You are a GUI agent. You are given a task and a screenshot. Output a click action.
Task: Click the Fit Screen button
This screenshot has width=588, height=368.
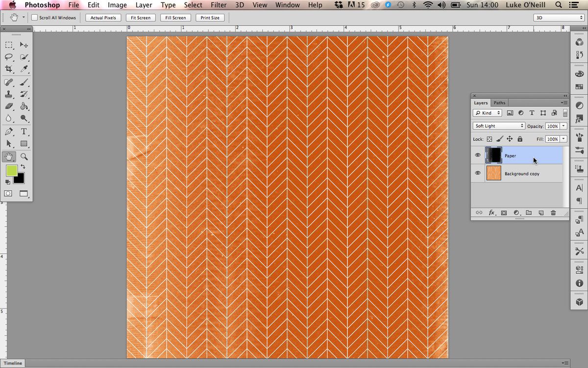[x=140, y=17]
